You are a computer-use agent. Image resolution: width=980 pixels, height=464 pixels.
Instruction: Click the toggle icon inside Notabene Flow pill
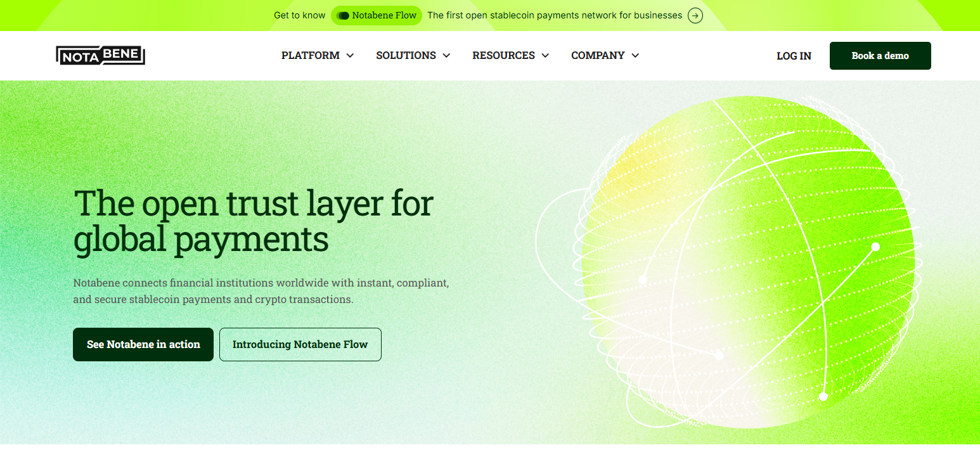tap(343, 15)
